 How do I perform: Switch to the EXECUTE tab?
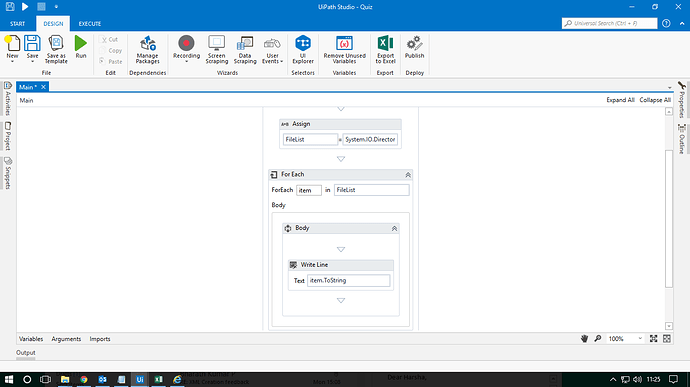(90, 24)
